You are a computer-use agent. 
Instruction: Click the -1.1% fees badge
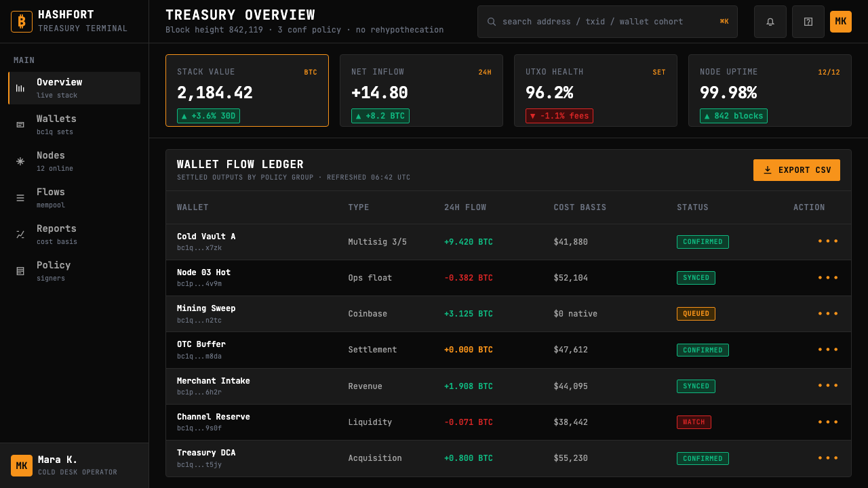pos(559,116)
